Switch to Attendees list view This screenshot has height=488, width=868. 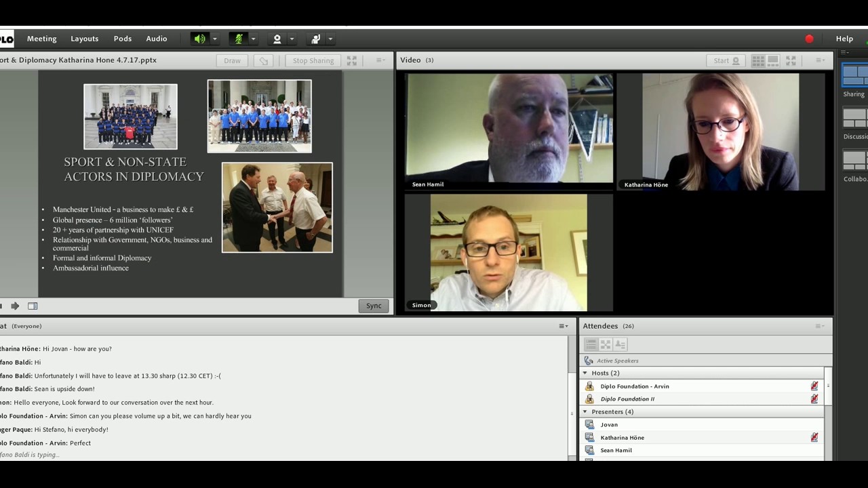coord(591,344)
